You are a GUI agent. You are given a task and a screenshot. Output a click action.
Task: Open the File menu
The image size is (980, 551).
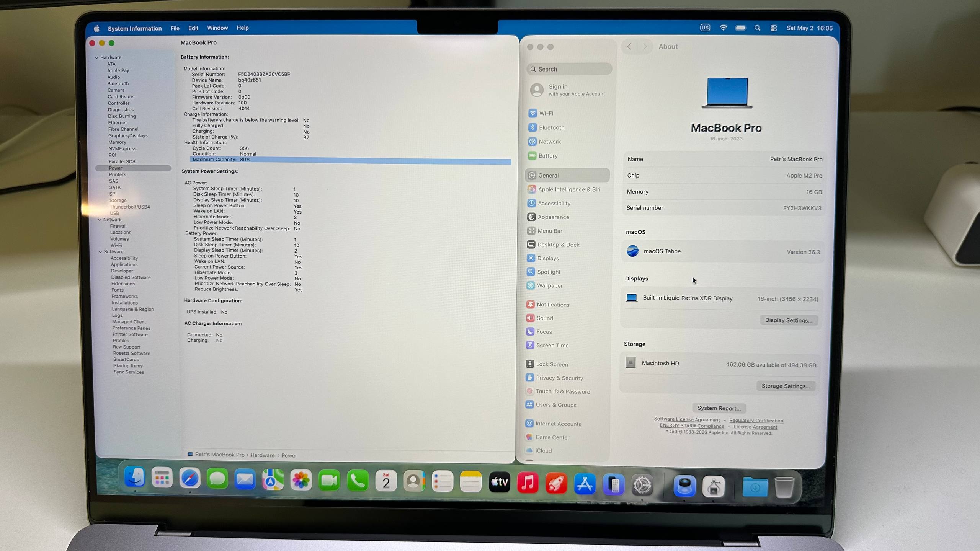point(175,28)
